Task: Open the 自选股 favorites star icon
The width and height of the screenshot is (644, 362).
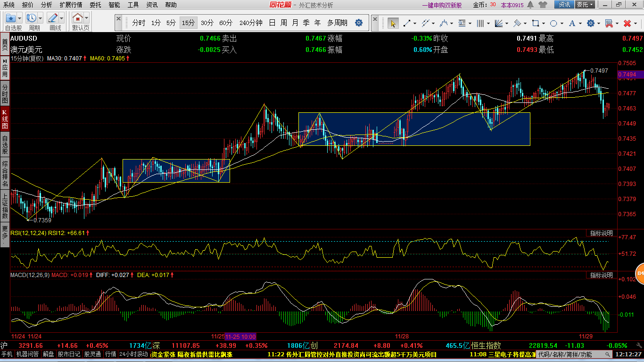Action: [x=11, y=18]
